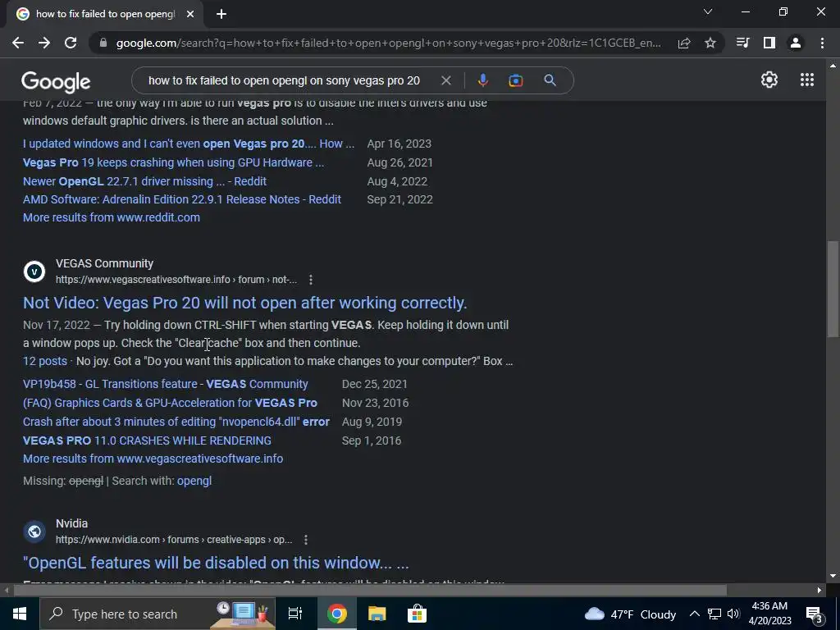840x630 pixels.
Task: Click the Google search query box
Action: pyautogui.click(x=284, y=80)
